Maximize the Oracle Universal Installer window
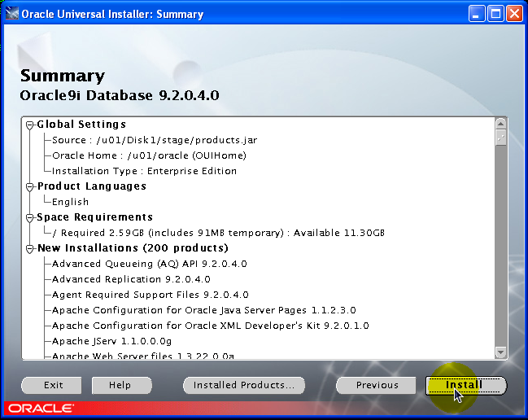The height and width of the screenshot is (420, 528). [x=495, y=14]
